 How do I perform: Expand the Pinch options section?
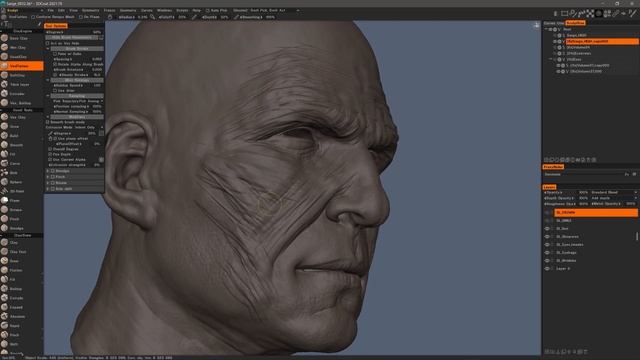click(x=48, y=177)
